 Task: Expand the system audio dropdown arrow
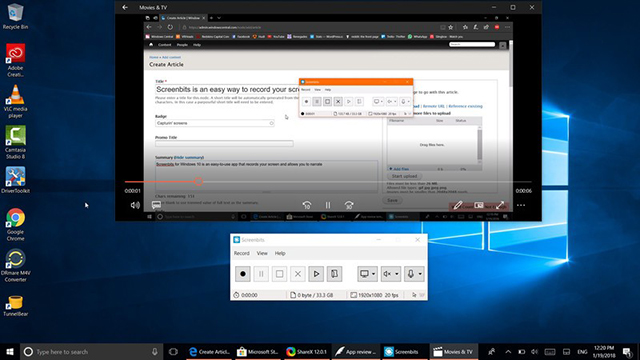coord(397,274)
